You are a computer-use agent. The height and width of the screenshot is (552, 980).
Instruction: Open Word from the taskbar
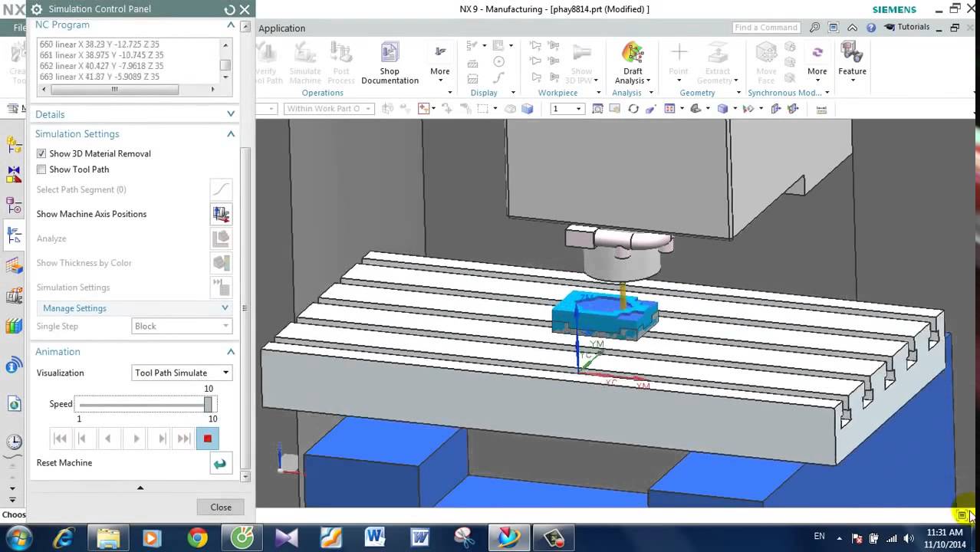pos(375,537)
